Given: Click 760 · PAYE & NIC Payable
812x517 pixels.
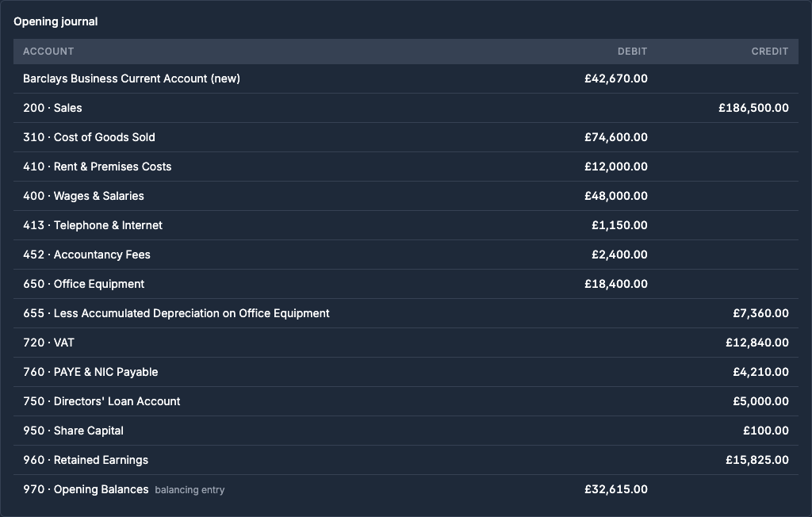Looking at the screenshot, I should tap(90, 372).
